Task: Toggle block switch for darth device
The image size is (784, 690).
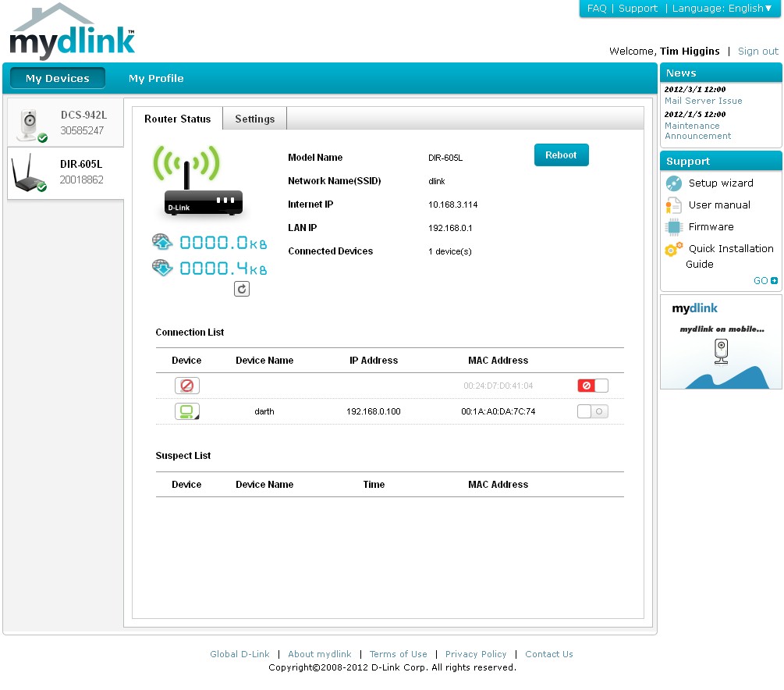Action: click(593, 411)
